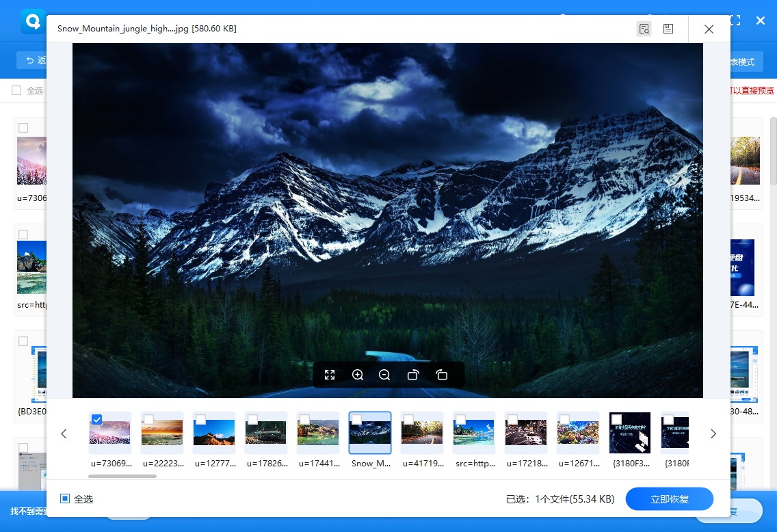Select the u=41719 road thumbnail
This screenshot has width=777, height=532.
click(x=422, y=432)
